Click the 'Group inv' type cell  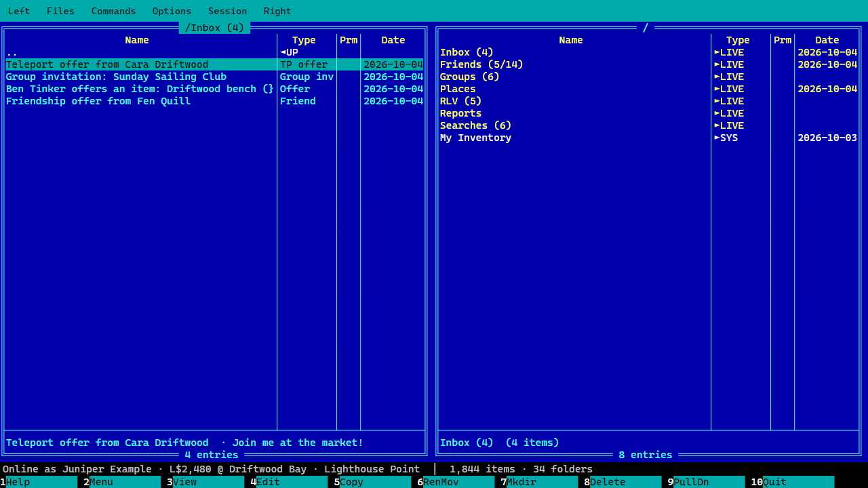coord(307,77)
